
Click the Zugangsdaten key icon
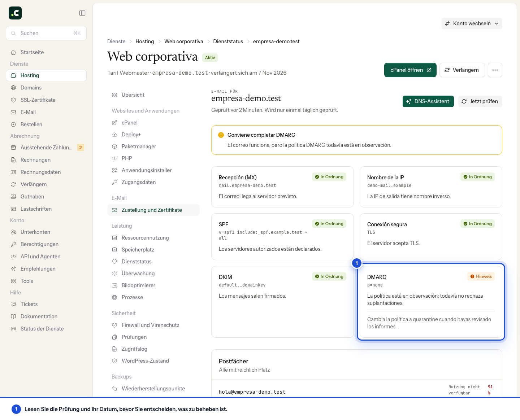tap(114, 182)
